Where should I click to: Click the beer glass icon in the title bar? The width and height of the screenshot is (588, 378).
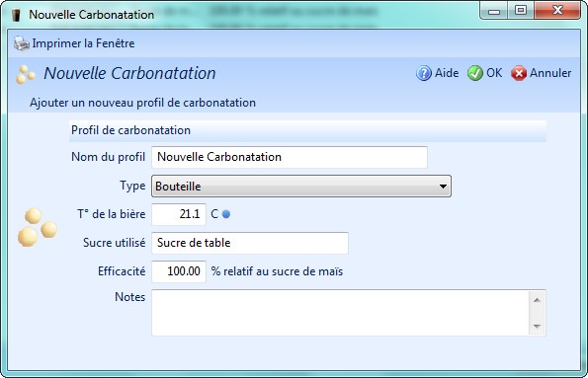pyautogui.click(x=16, y=15)
